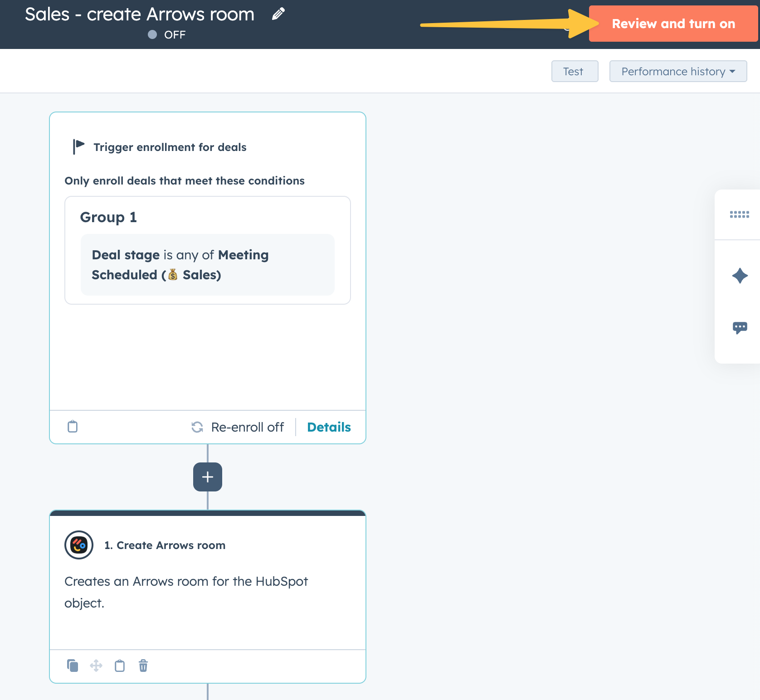This screenshot has width=760, height=700.
Task: Delete the Create Arrows room action
Action: [143, 666]
